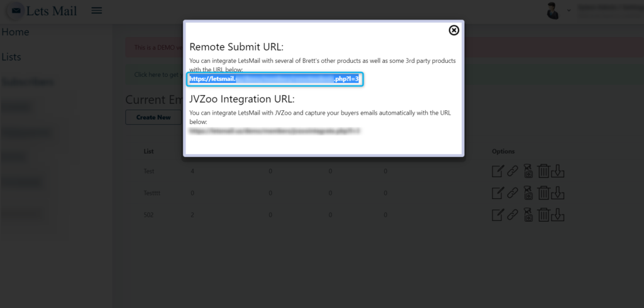Download the 502 list subscribers
Screen dimensions: 644x308
click(x=557, y=215)
